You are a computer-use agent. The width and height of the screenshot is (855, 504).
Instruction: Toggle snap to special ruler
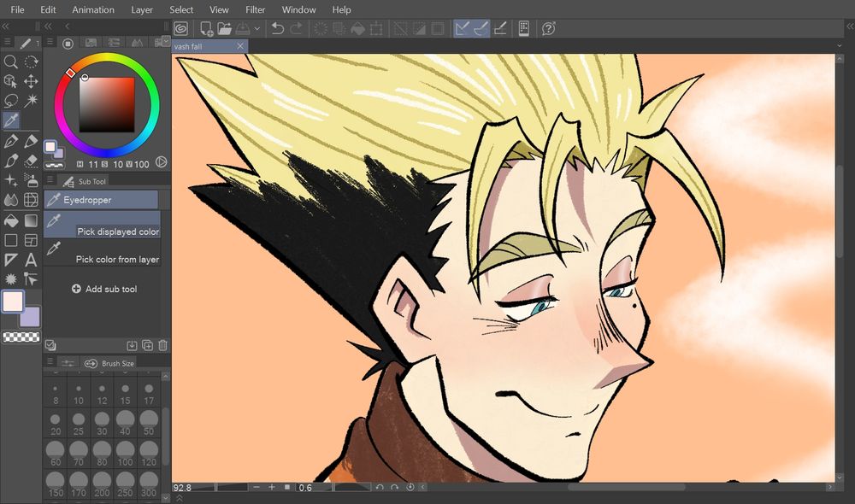click(x=481, y=29)
